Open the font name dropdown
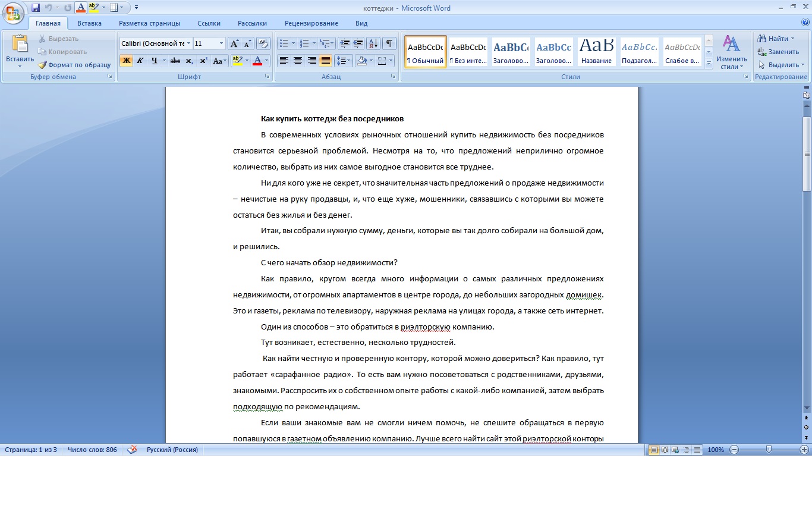The width and height of the screenshot is (812, 524). 189,43
